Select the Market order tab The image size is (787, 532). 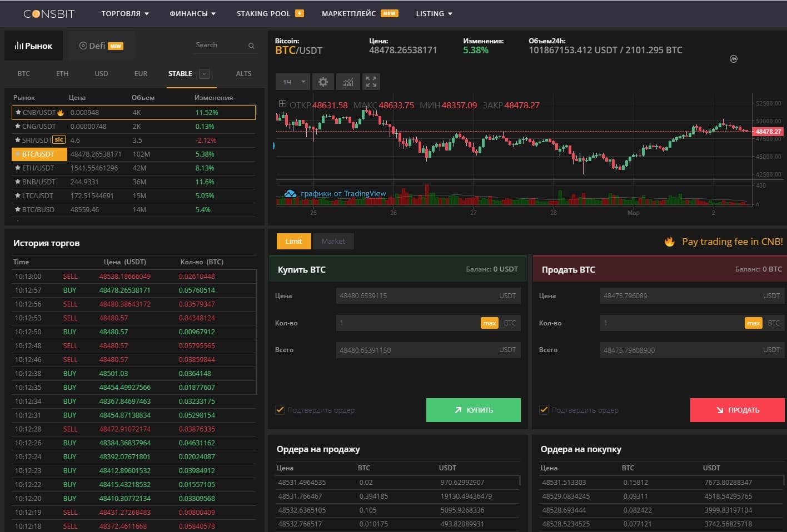pos(333,241)
